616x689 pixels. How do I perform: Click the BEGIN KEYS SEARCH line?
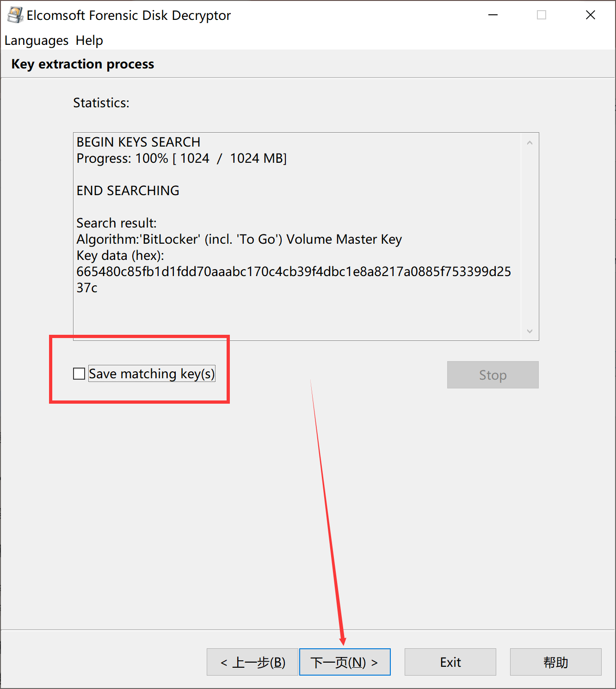tap(138, 142)
